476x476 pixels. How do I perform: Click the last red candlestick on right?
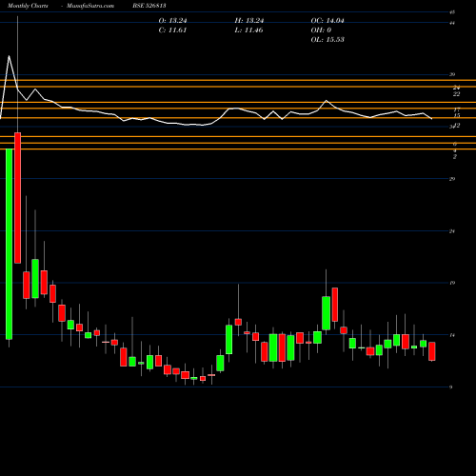point(432,351)
